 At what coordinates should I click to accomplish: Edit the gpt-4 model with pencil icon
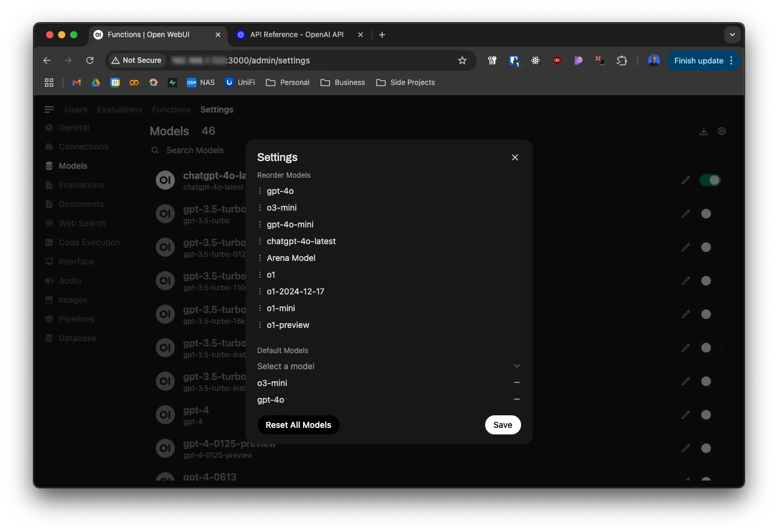(686, 415)
